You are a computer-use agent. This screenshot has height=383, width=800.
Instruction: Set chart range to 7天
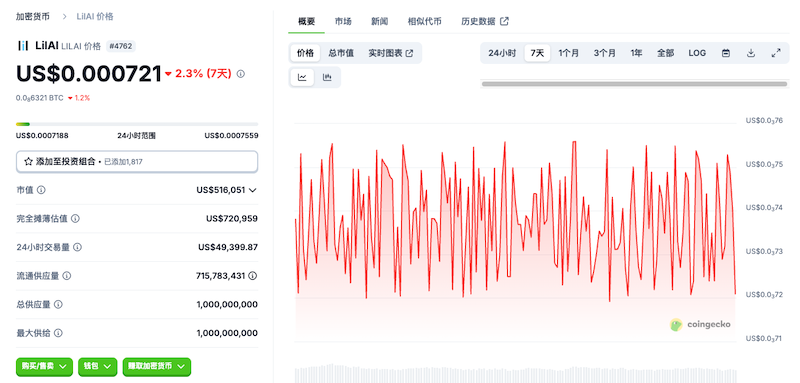pos(537,53)
